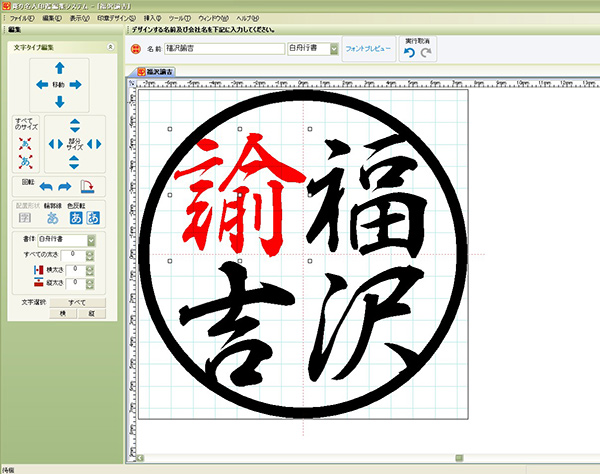Click the move up arrow
Viewport: 600px width, 474px height.
pyautogui.click(x=59, y=67)
